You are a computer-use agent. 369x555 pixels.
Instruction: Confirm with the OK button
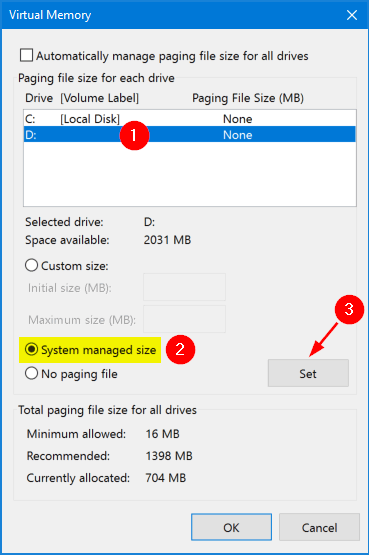click(x=231, y=527)
